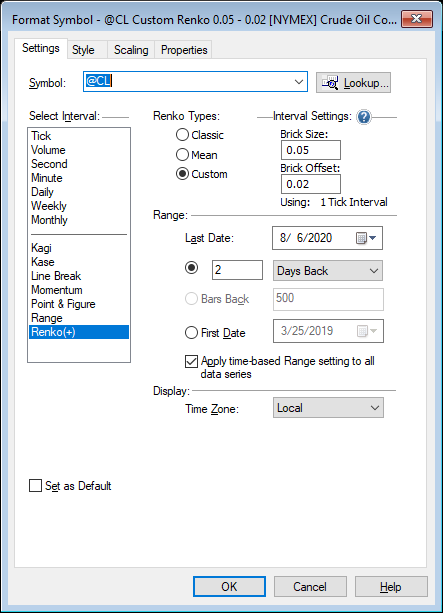Close the Format Symbol dialog
The height and width of the screenshot is (613, 443).
(x=416, y=19)
